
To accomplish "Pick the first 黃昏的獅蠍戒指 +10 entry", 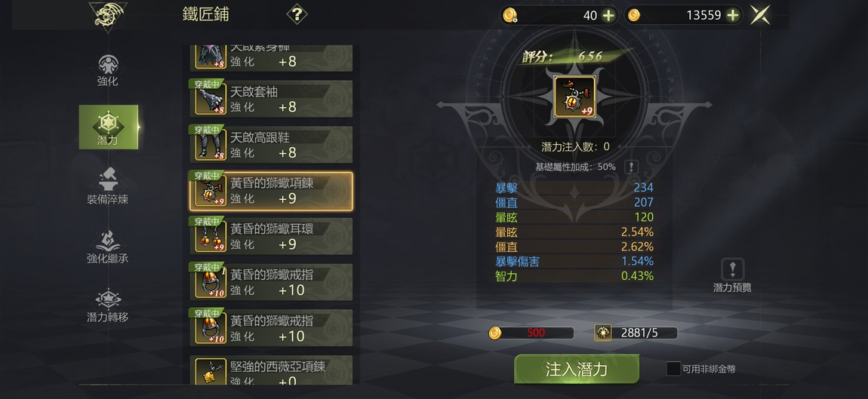I will (x=271, y=282).
